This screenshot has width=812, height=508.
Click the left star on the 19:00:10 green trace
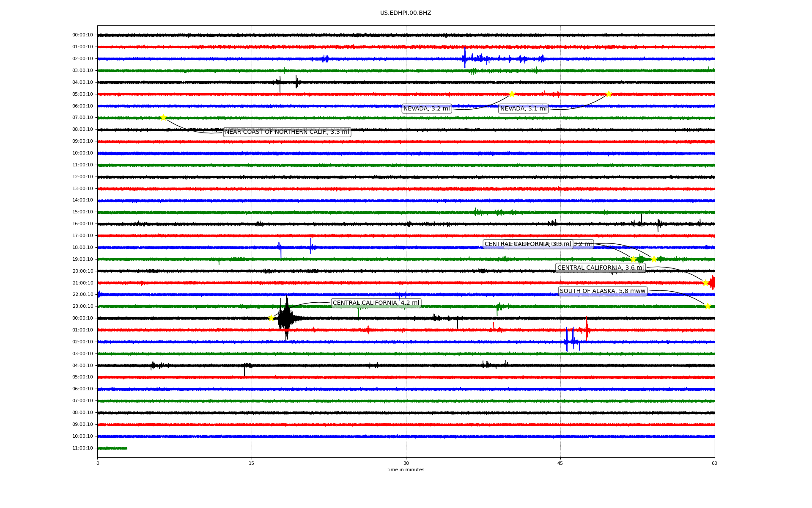pyautogui.click(x=633, y=259)
